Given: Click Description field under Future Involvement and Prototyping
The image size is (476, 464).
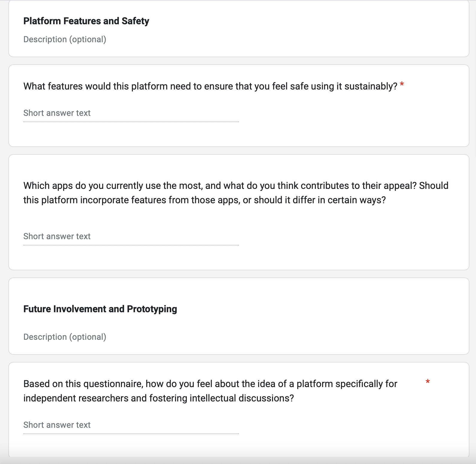Looking at the screenshot, I should click(65, 337).
